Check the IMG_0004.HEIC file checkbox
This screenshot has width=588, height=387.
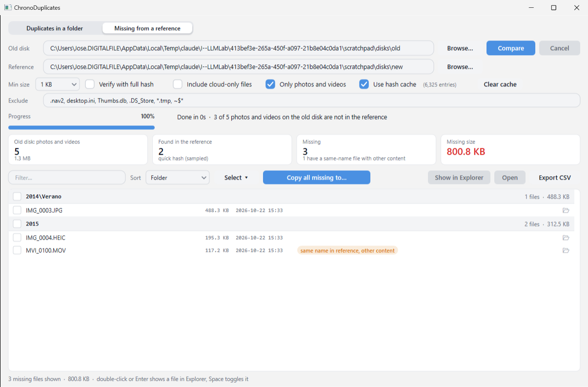point(17,238)
